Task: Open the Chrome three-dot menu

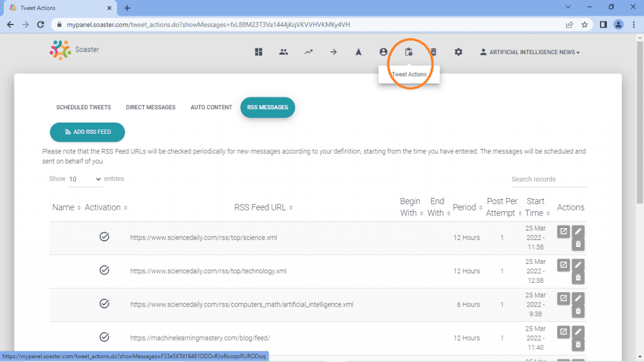Action: [x=634, y=25]
